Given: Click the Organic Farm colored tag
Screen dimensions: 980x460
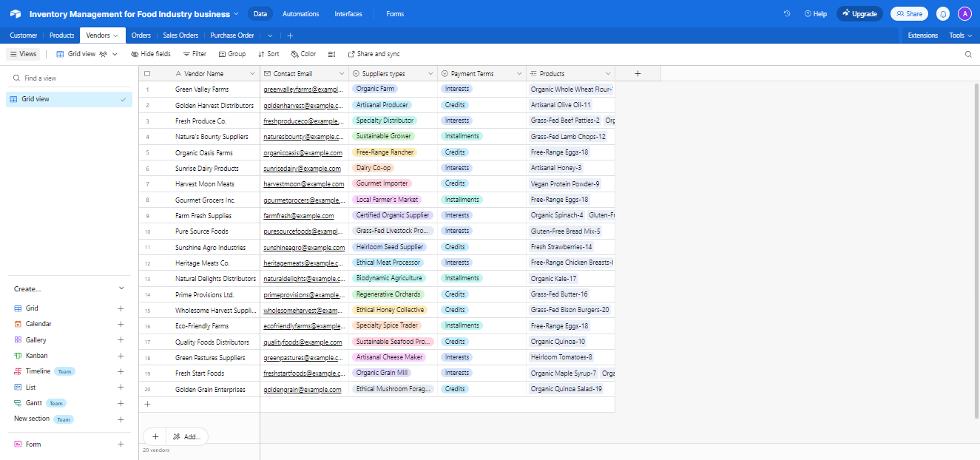Looking at the screenshot, I should click(x=375, y=89).
